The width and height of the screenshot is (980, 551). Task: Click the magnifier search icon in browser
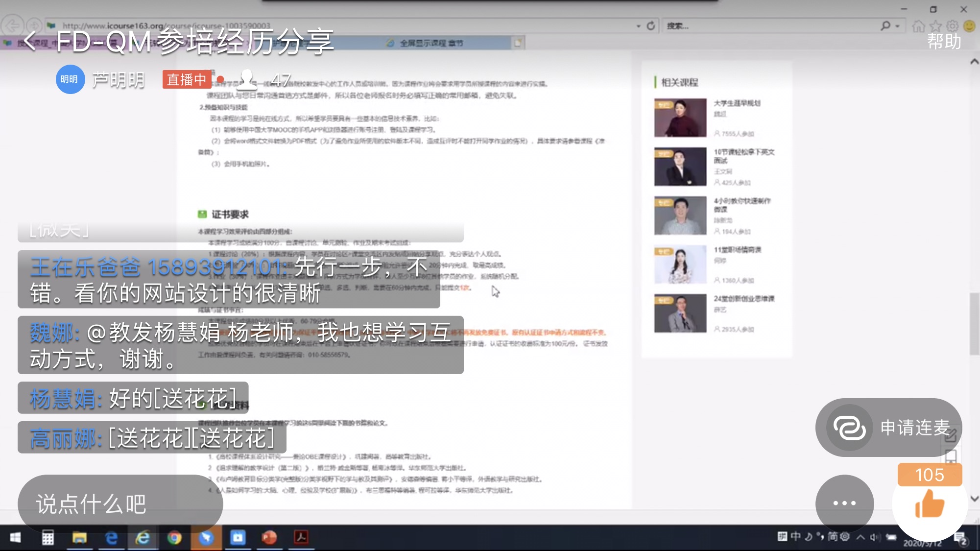pos(885,25)
